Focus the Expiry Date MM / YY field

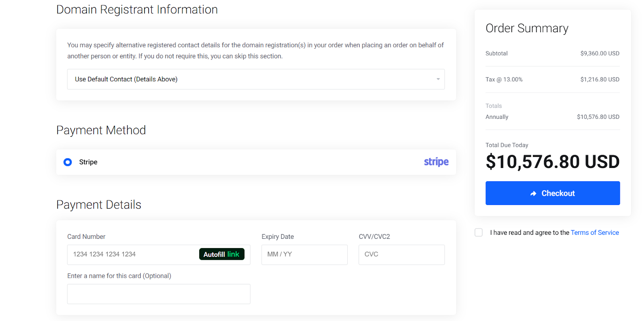pyautogui.click(x=304, y=255)
